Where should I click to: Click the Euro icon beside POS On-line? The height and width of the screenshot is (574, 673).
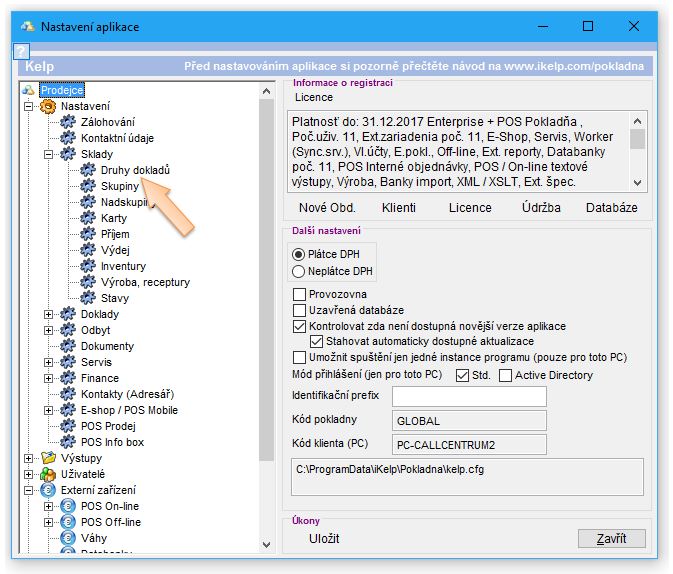[x=68, y=506]
